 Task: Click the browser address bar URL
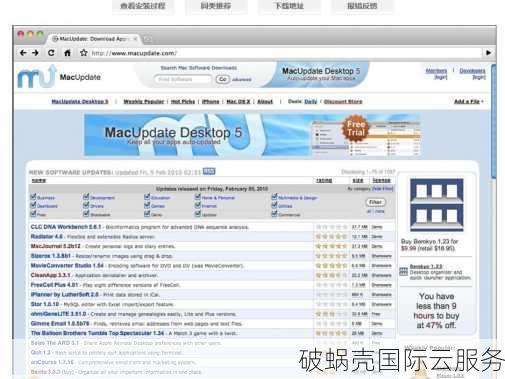[134, 53]
